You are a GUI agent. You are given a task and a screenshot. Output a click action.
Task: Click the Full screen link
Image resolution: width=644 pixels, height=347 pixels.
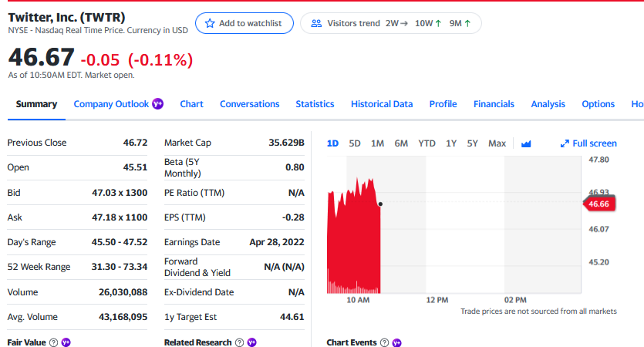[588, 143]
